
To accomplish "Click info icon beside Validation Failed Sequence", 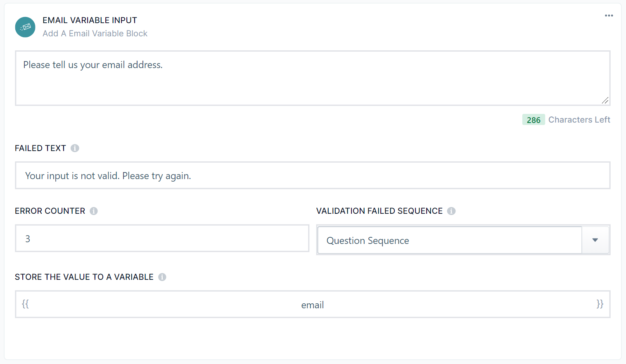I will [451, 211].
